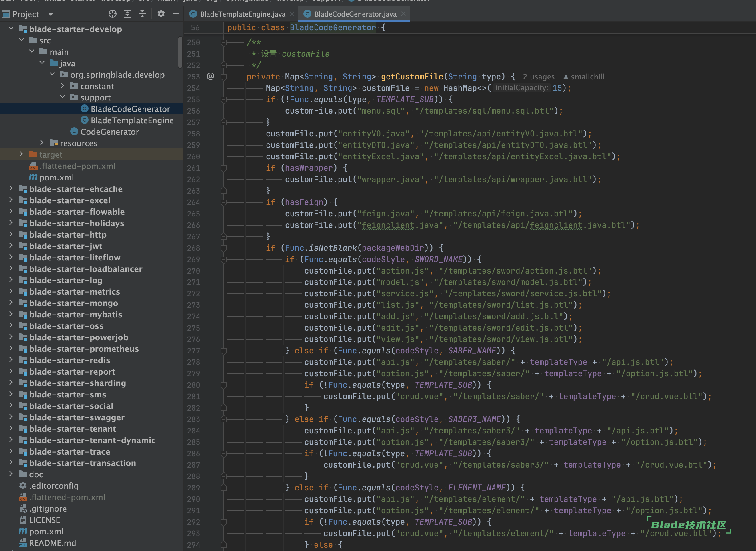Open the .editorconfig file
The image size is (756, 551).
click(x=54, y=486)
